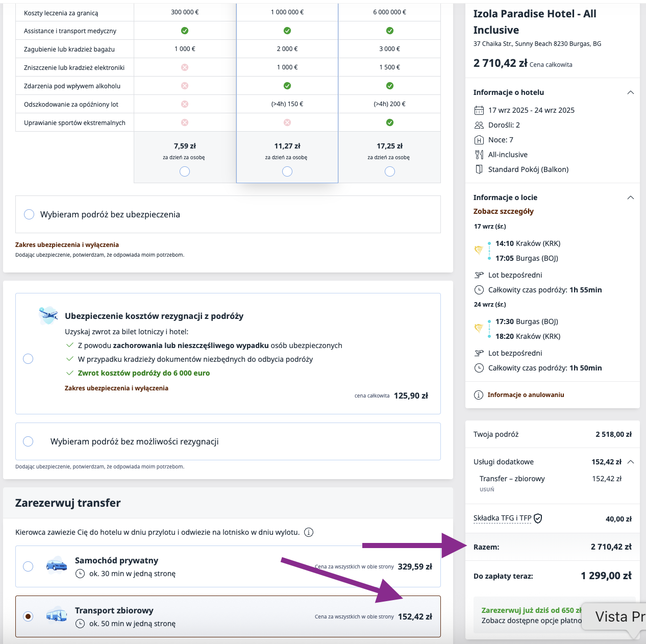Click the 6 000 000 € medical cost cell
Viewport: 646px width, 644px height.
[x=390, y=12]
